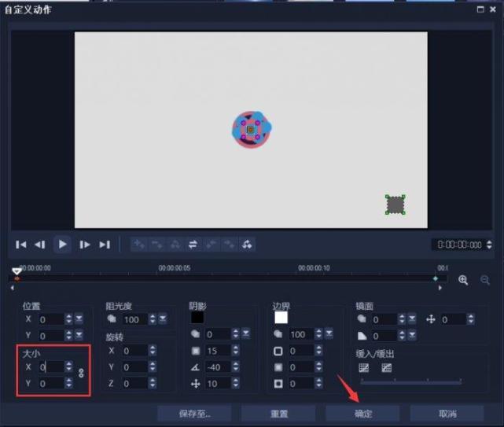Jump to the end of the clip
The width and height of the screenshot is (504, 427).
click(105, 245)
